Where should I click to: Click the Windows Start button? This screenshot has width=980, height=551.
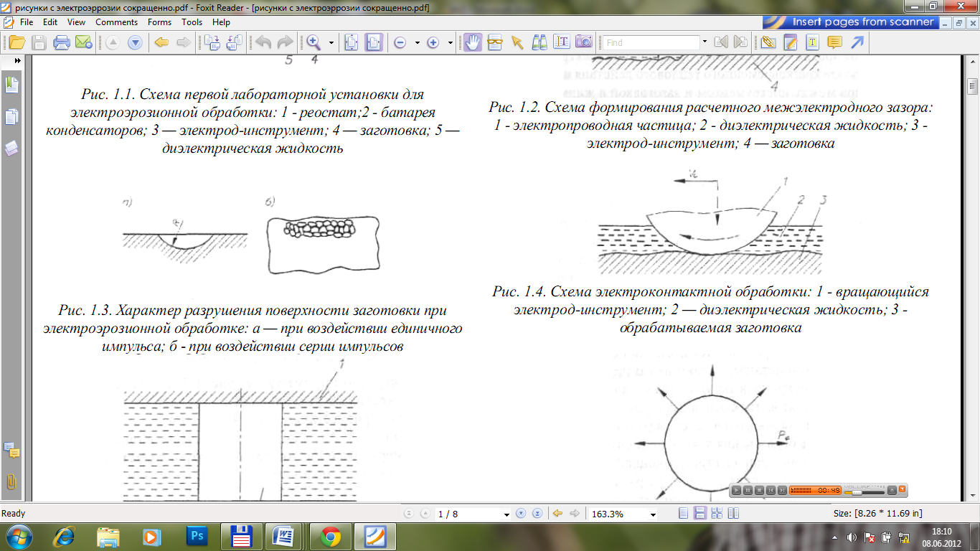tap(19, 537)
